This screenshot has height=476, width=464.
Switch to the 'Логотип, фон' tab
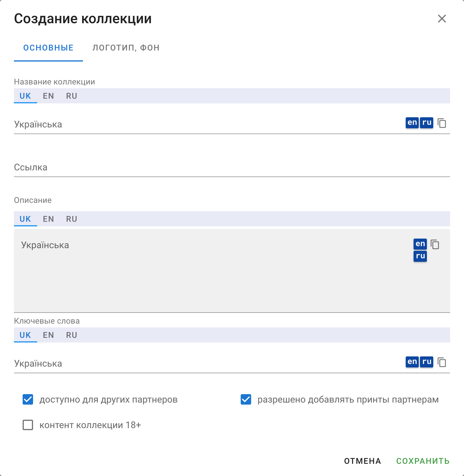[126, 48]
